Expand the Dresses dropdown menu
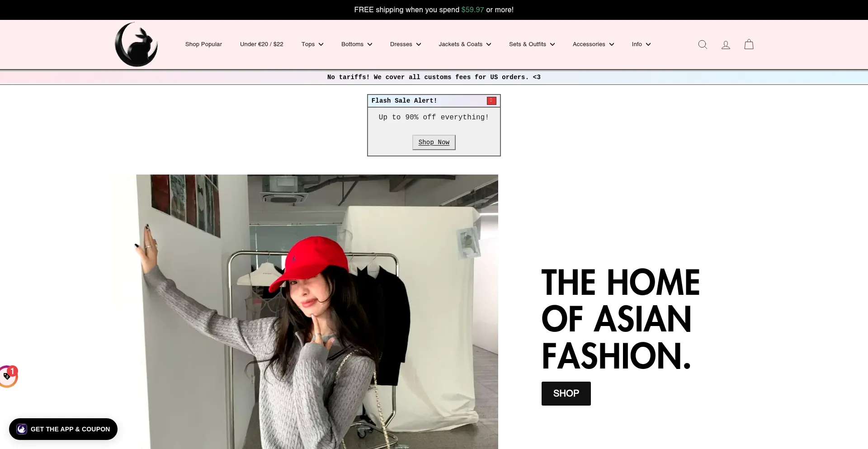 click(406, 44)
